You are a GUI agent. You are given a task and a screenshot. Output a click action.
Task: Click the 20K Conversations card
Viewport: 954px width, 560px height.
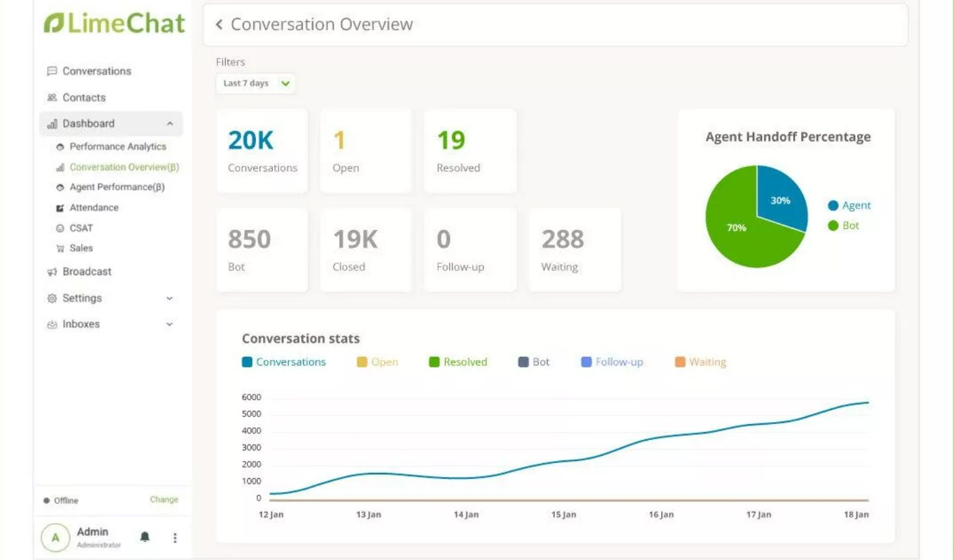tap(262, 151)
